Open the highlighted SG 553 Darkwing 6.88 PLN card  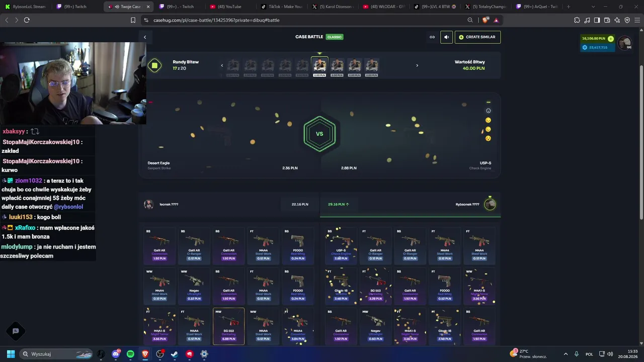click(x=229, y=326)
